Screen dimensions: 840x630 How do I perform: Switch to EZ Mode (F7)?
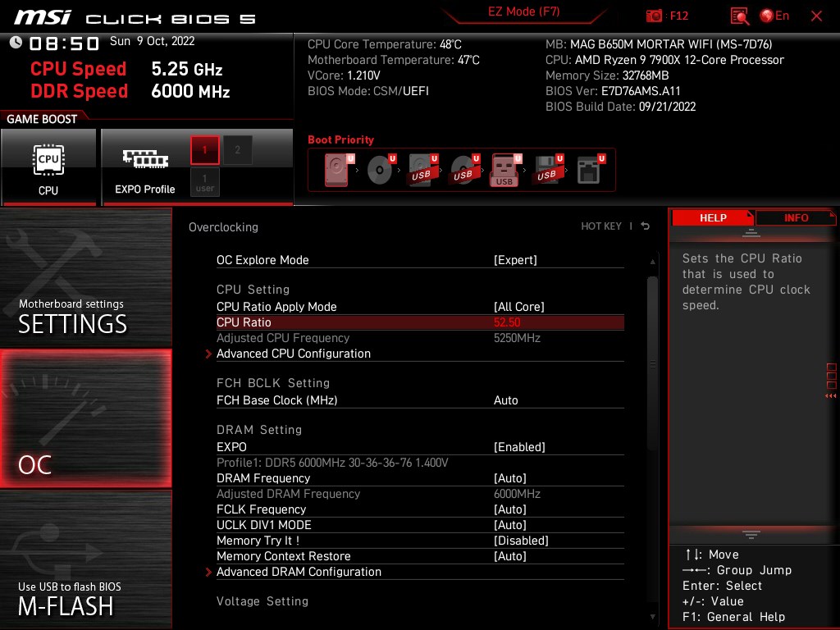(x=524, y=12)
